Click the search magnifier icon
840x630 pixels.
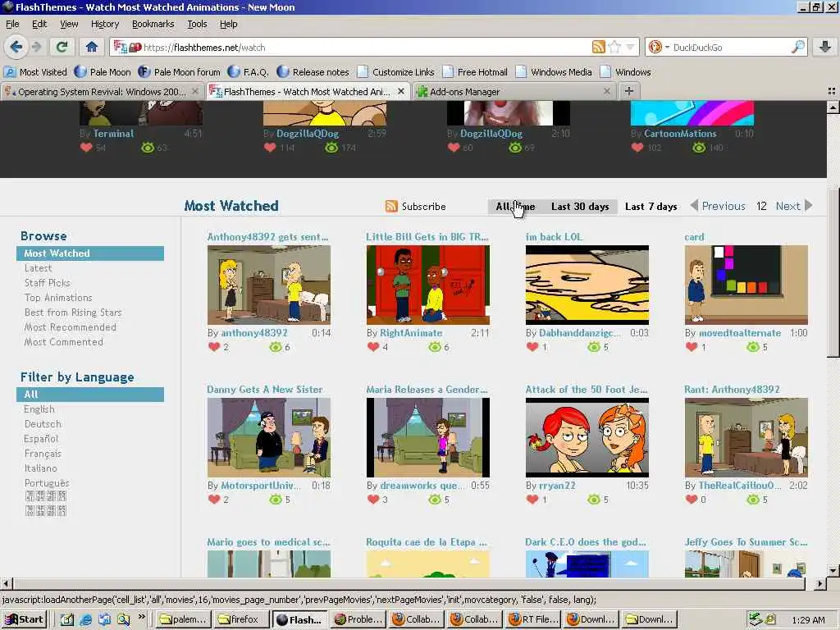click(797, 47)
